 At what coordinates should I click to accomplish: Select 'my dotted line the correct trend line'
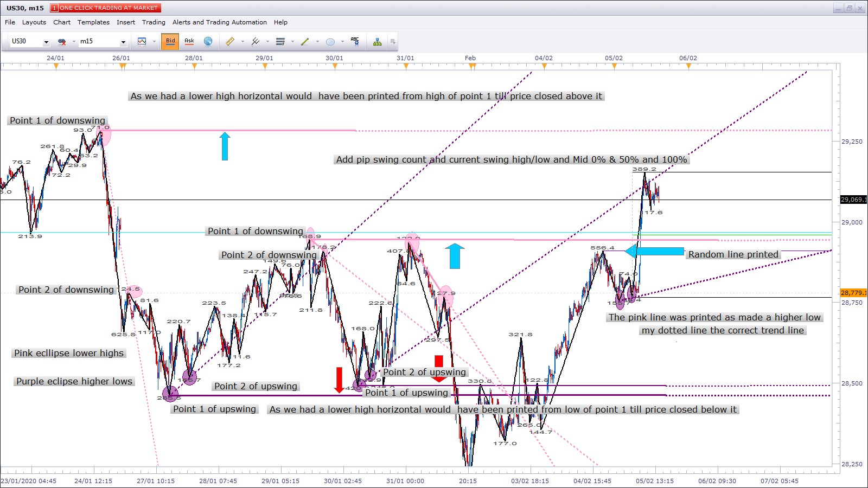tap(723, 330)
